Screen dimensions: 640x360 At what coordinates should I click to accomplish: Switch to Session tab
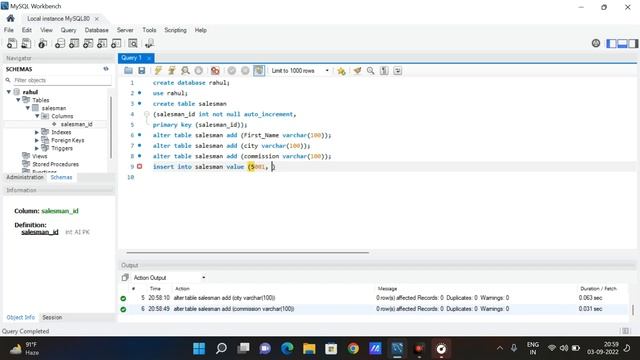pyautogui.click(x=52, y=317)
